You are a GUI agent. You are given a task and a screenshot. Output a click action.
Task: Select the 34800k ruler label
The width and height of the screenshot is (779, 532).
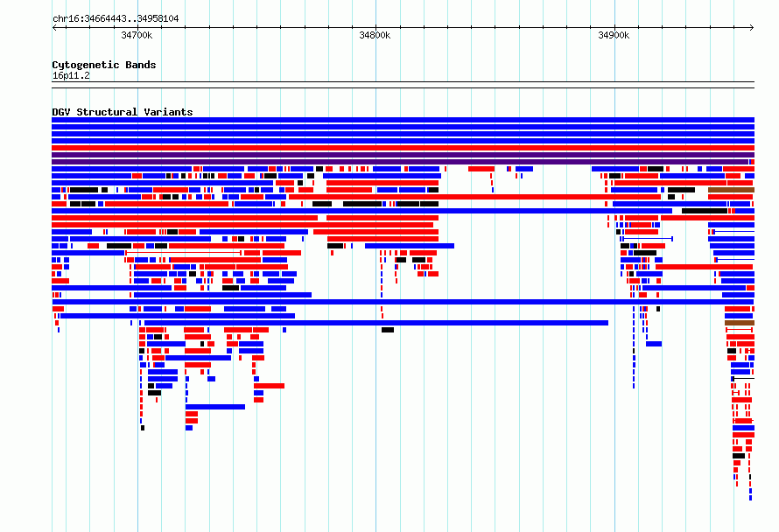click(x=375, y=35)
